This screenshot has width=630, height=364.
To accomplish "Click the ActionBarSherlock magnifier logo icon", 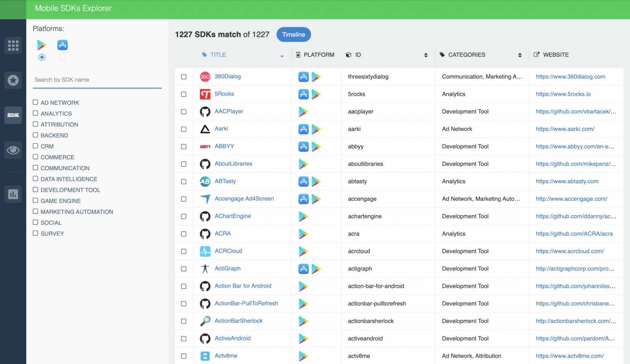I will coord(205,321).
